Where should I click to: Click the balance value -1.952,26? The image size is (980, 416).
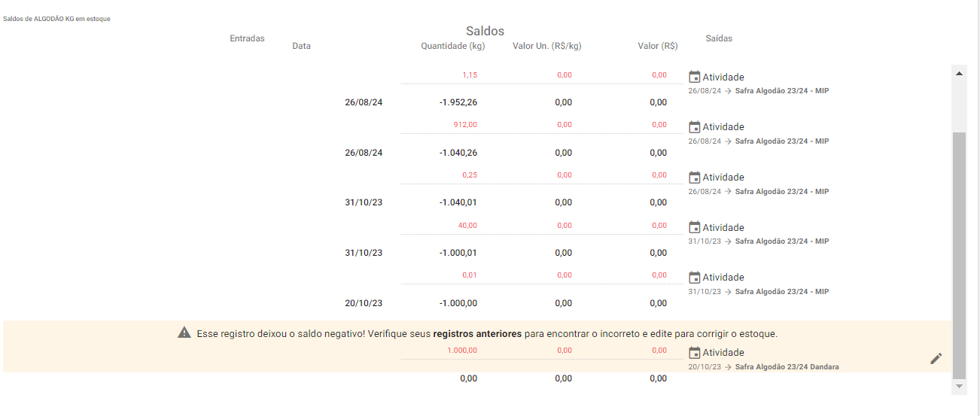[x=458, y=102]
